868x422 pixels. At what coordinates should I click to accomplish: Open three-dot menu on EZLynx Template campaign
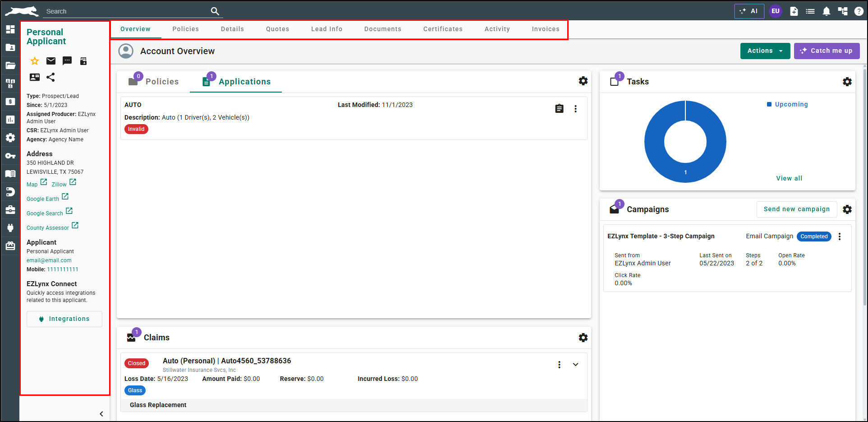[x=840, y=237]
